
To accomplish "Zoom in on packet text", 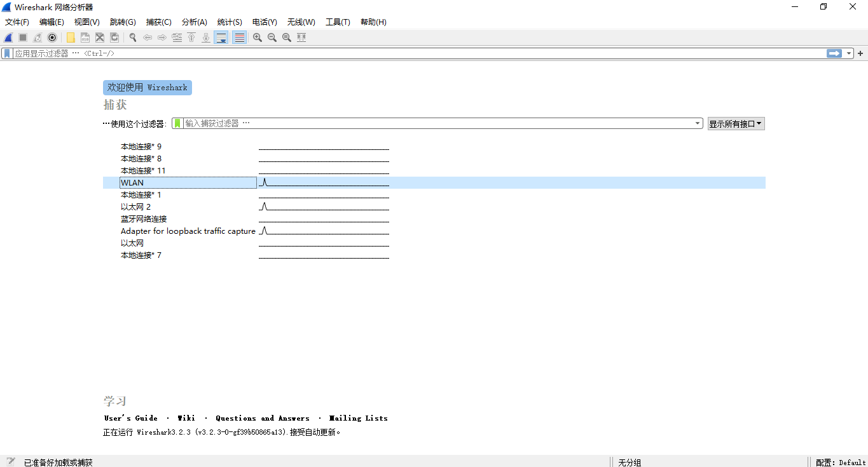I will pyautogui.click(x=258, y=37).
